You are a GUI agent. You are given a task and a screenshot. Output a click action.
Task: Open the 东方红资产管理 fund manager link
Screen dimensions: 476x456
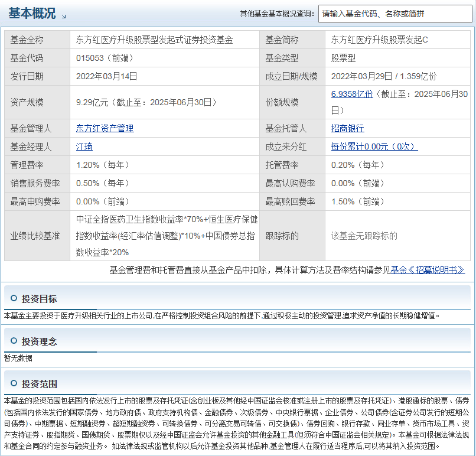105,128
